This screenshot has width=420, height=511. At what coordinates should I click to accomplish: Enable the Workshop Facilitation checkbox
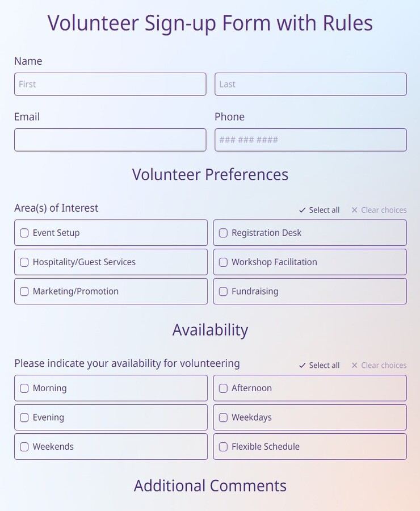pyautogui.click(x=223, y=262)
